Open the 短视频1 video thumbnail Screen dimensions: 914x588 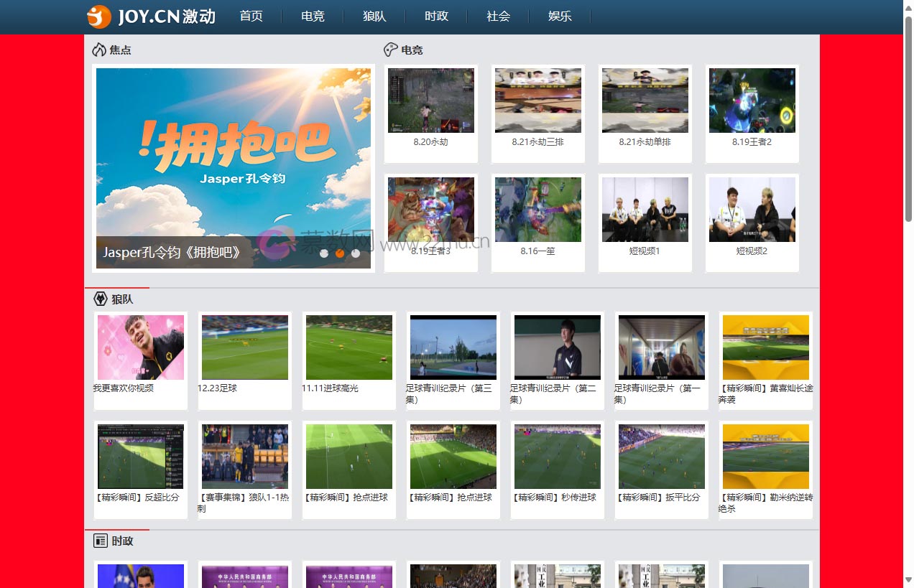point(645,210)
